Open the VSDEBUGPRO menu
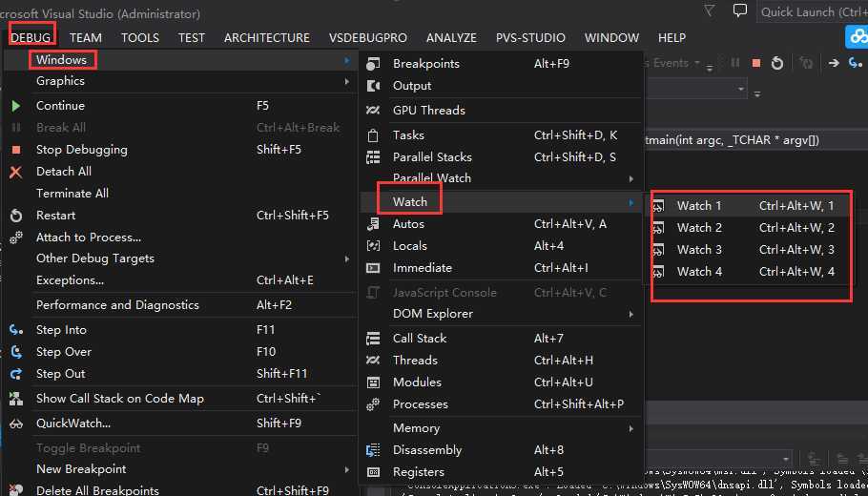Viewport: 868px width, 496px height. [x=368, y=37]
